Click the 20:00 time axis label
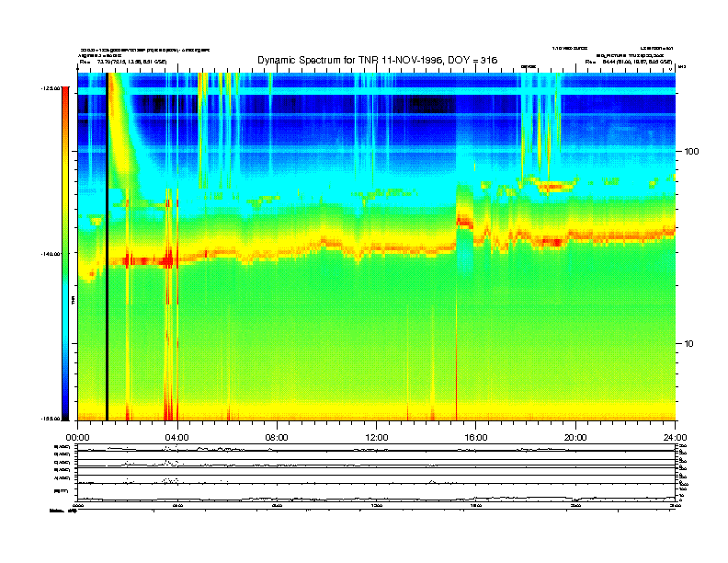The image size is (728, 563). (575, 437)
